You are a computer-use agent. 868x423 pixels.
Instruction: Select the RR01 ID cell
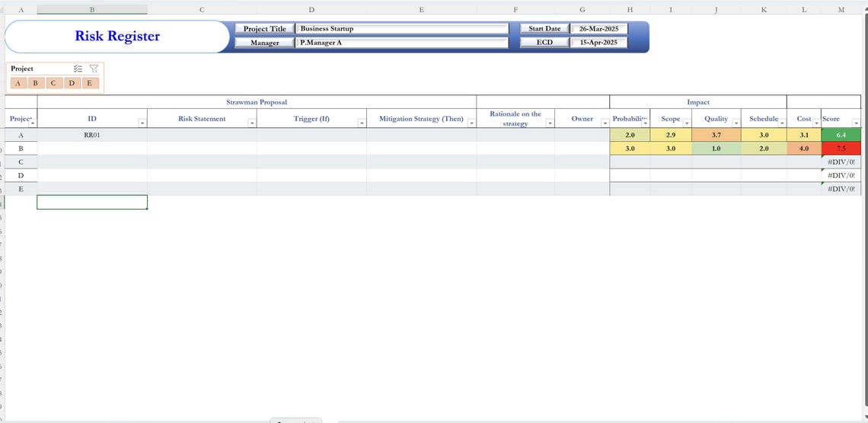coord(92,135)
